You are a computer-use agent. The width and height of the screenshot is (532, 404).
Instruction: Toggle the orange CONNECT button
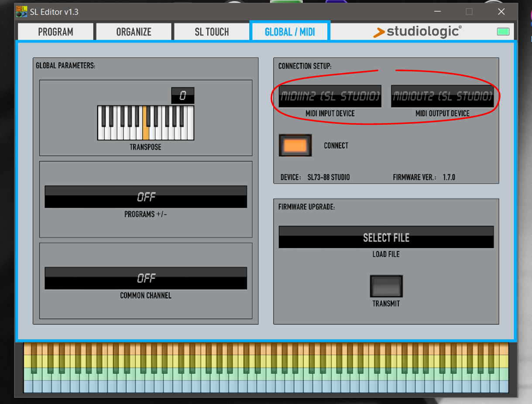[295, 145]
